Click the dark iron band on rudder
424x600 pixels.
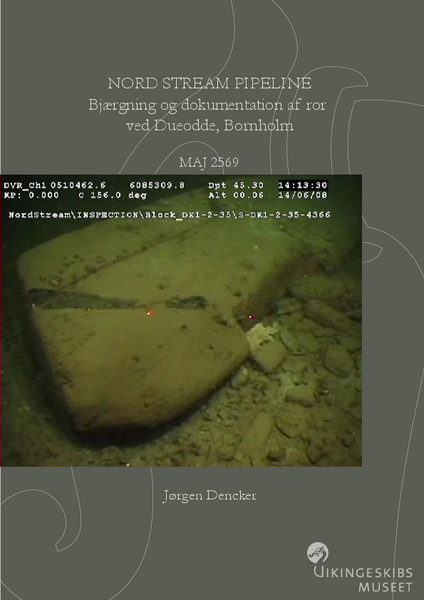119,300
